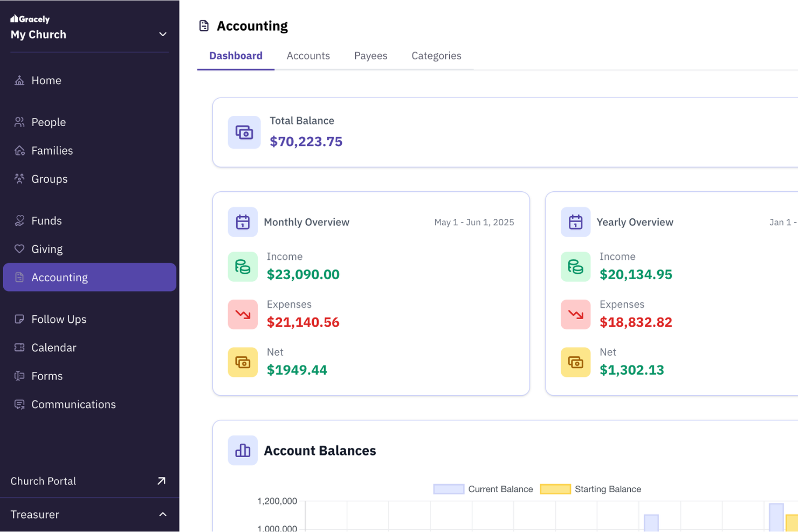
Task: Open the Categories tab
Action: [x=436, y=56]
